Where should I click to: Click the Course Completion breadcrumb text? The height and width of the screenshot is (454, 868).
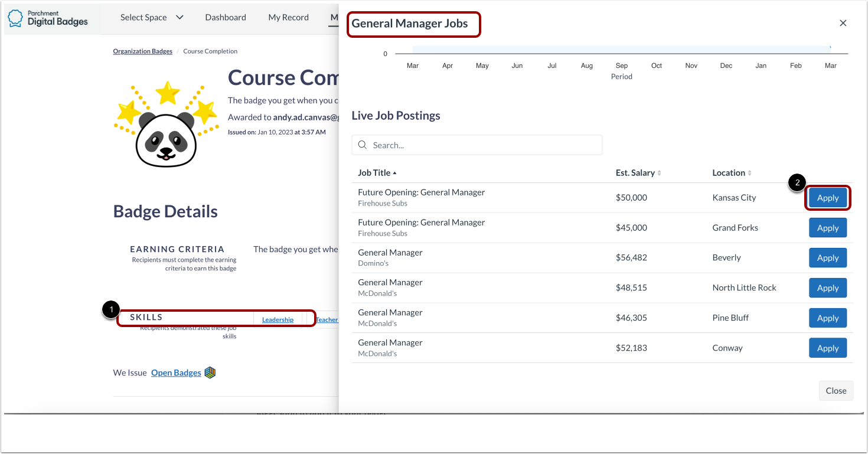pyautogui.click(x=210, y=51)
